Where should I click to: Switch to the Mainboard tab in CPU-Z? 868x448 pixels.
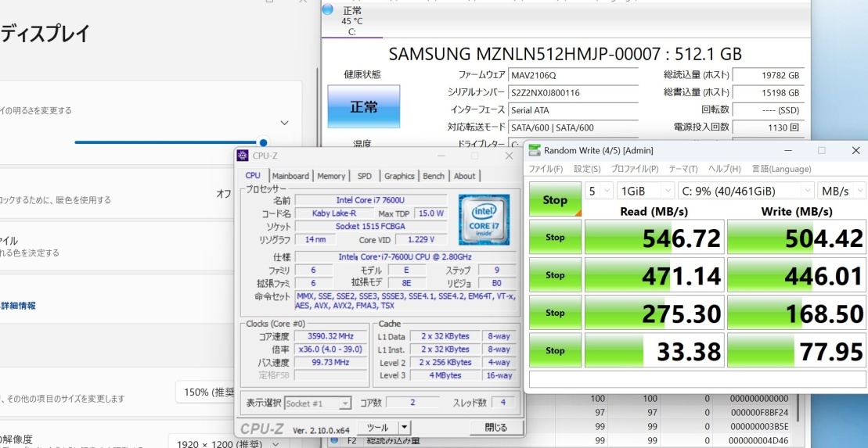[290, 176]
